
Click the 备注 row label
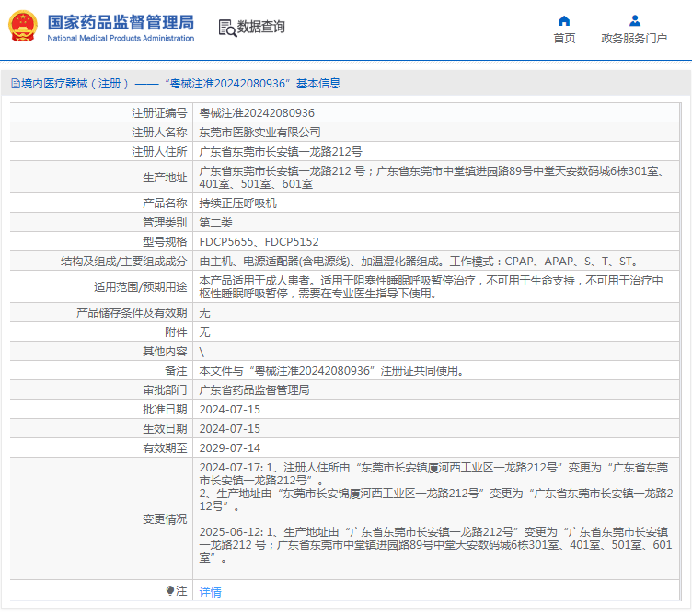[x=176, y=371]
